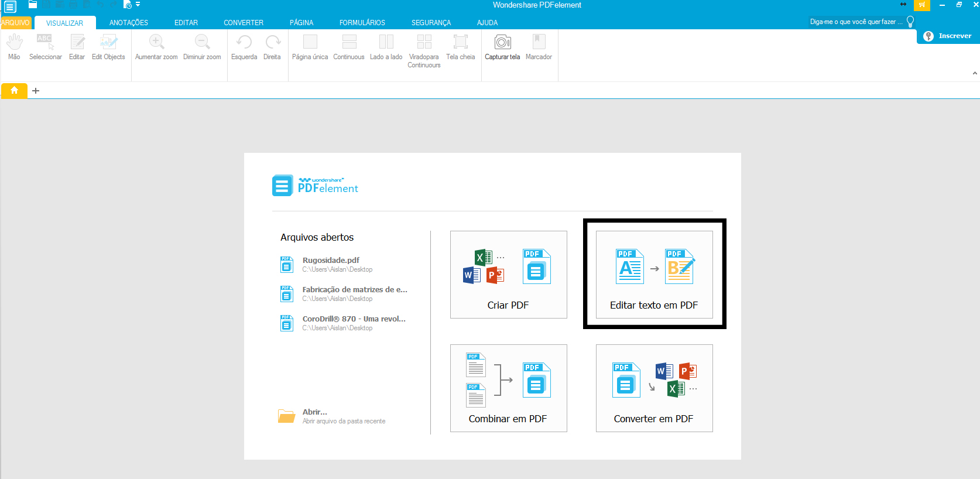Viewport: 980px width, 479px height.
Task: Click the yellow shopping cart icon
Action: pos(922,5)
